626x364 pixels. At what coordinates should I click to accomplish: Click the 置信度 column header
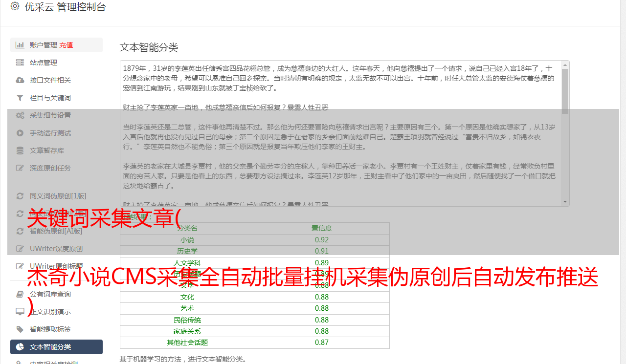(322, 228)
